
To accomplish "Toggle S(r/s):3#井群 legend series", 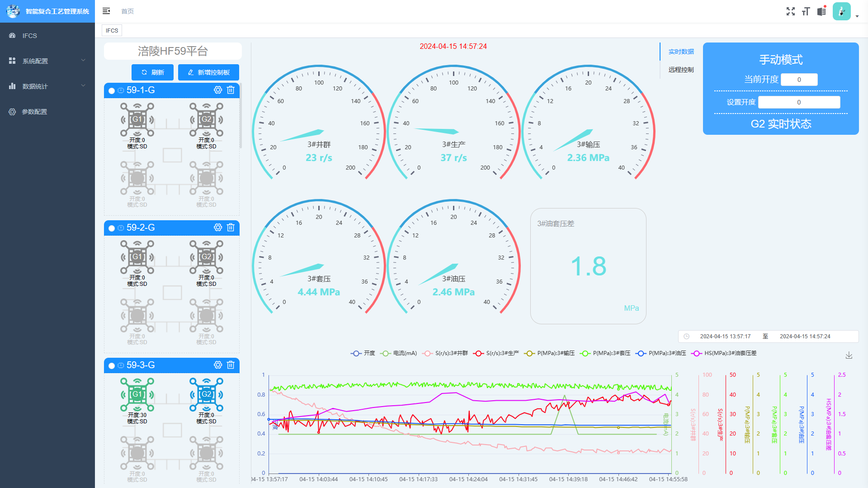I will point(445,353).
